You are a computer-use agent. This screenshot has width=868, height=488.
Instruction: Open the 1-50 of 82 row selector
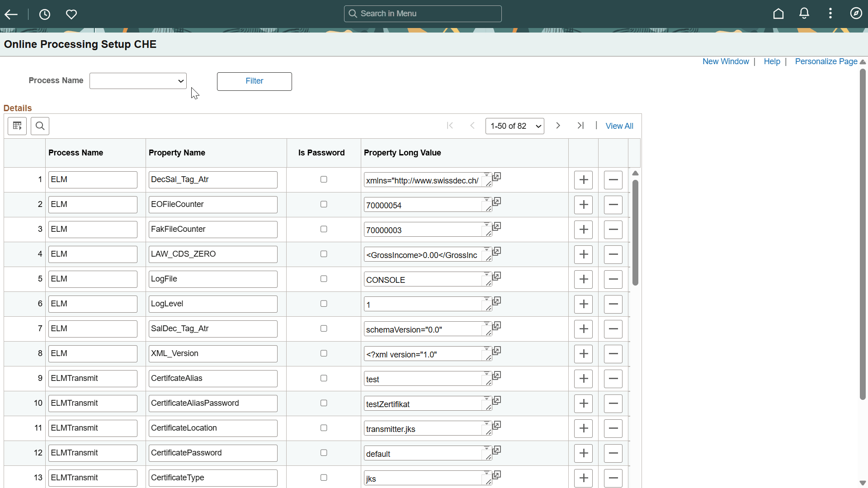click(x=514, y=126)
